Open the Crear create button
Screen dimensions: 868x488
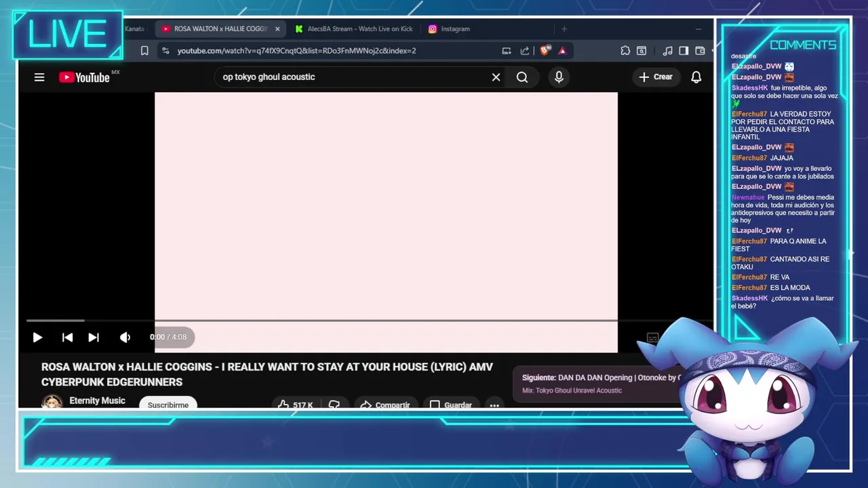pos(655,77)
